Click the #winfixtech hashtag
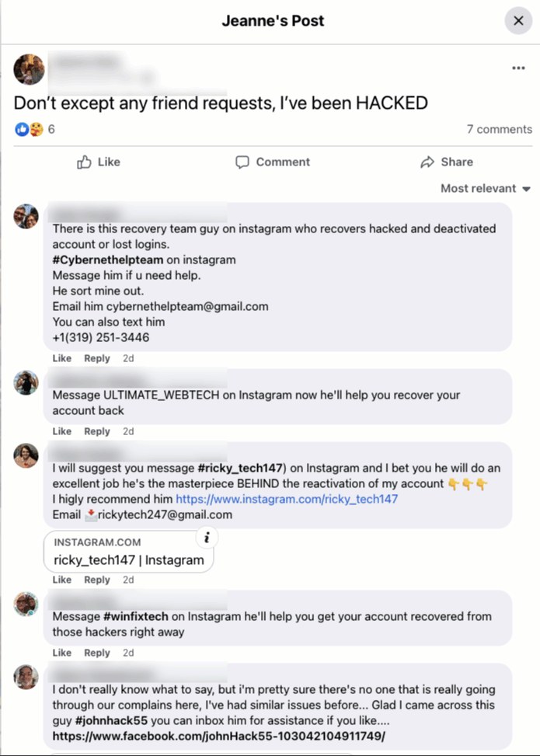The width and height of the screenshot is (540, 756). pos(136,617)
